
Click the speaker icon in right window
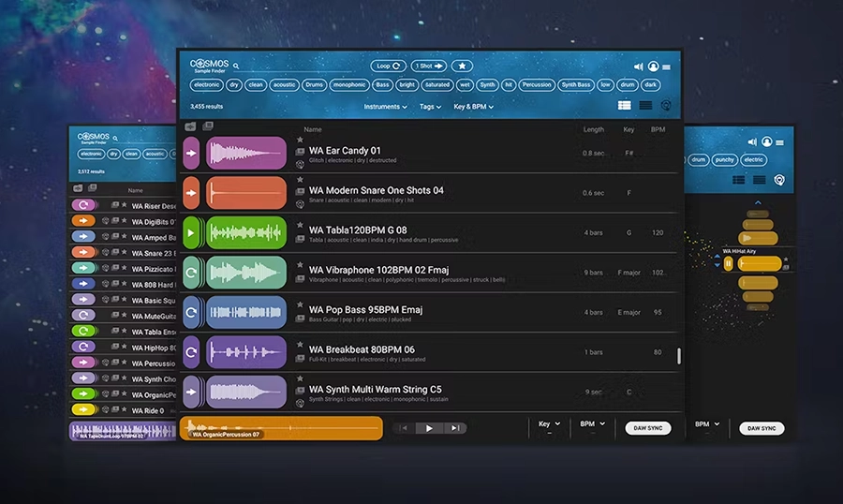[752, 142]
